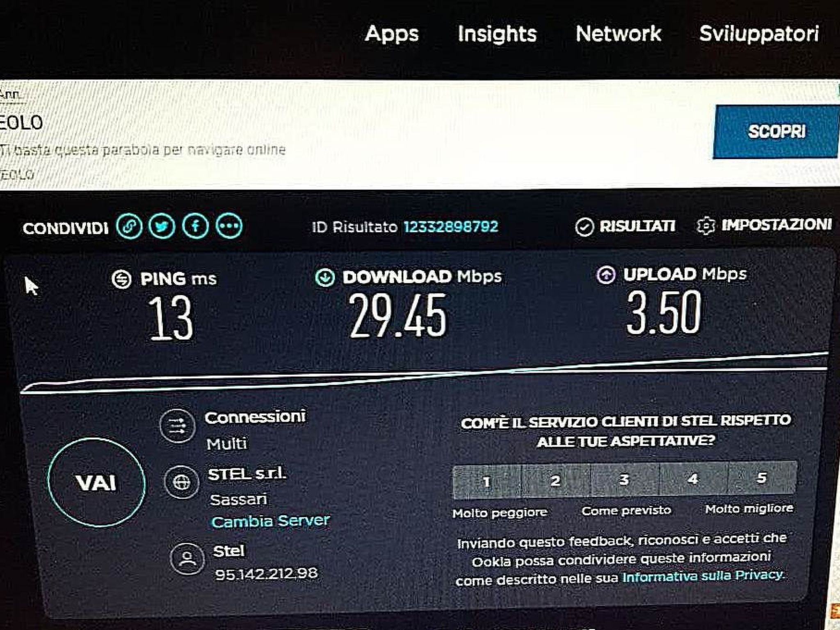Viewport: 840px width, 630px height.
Task: Click the Risultati checkmark icon
Action: 584,227
